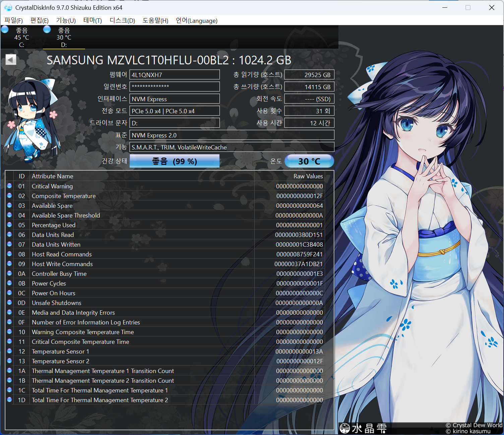Image resolution: width=504 pixels, height=435 pixels.
Task: Open the 기능(U) menu
Action: tap(66, 20)
